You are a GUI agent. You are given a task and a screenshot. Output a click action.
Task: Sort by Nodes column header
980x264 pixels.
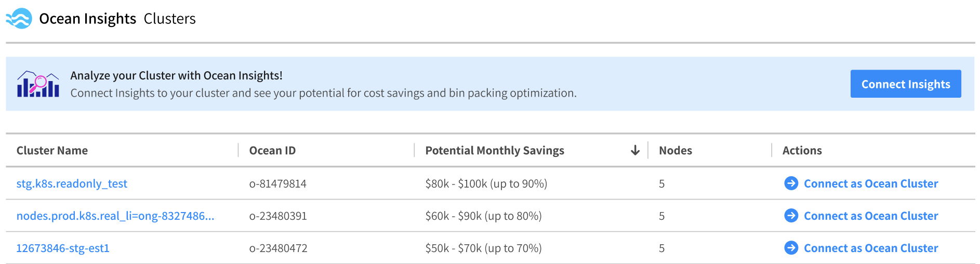click(675, 151)
